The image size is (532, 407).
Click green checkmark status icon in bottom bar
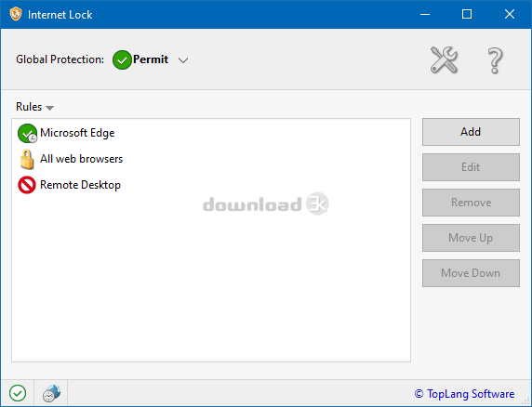click(18, 393)
